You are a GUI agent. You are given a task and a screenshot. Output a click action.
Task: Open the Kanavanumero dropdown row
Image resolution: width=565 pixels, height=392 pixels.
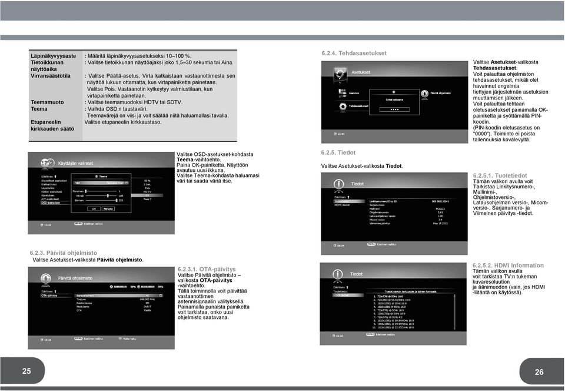point(118,296)
